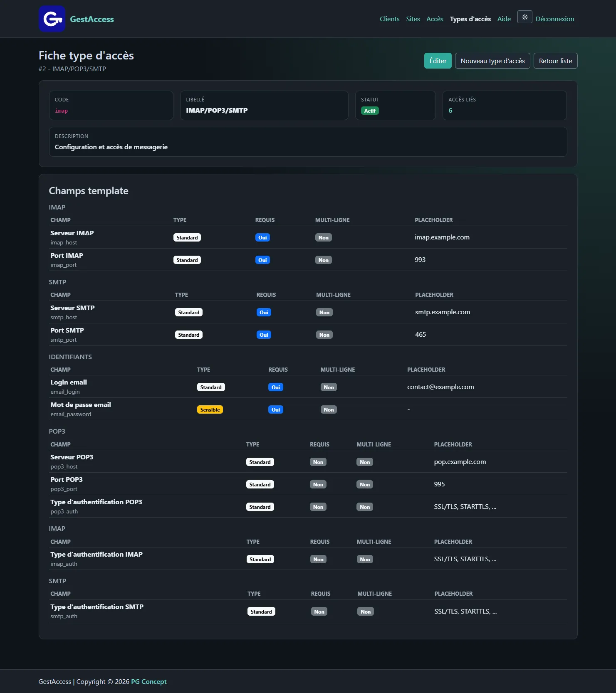Click the Port SMTP placeholder 465
616x693 pixels.
coord(421,335)
